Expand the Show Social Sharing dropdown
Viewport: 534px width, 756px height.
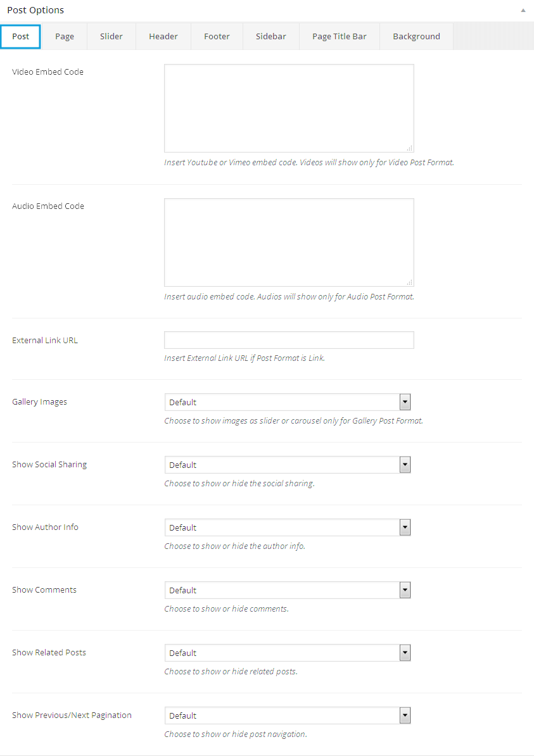[288, 465]
